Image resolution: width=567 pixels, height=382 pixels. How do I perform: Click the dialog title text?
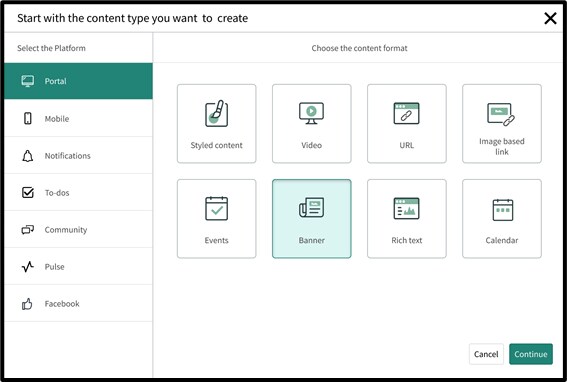(132, 18)
